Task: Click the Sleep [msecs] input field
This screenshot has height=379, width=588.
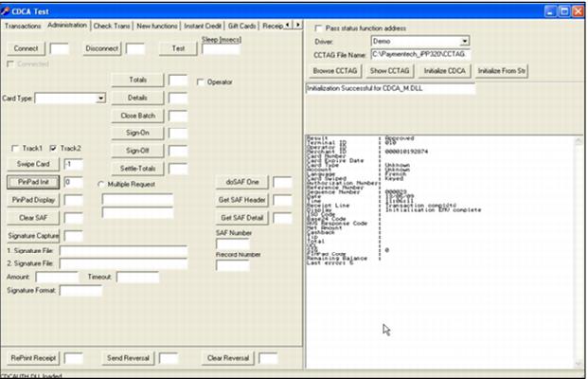Action: coord(221,49)
